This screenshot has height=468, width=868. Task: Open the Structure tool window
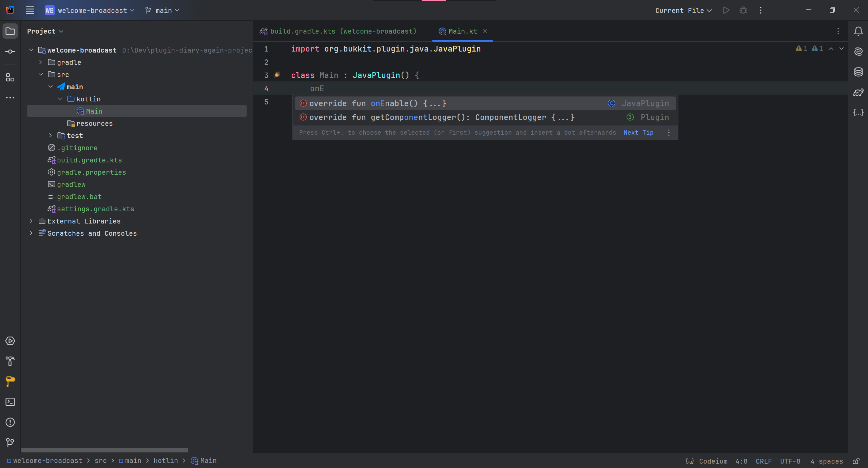coord(10,78)
